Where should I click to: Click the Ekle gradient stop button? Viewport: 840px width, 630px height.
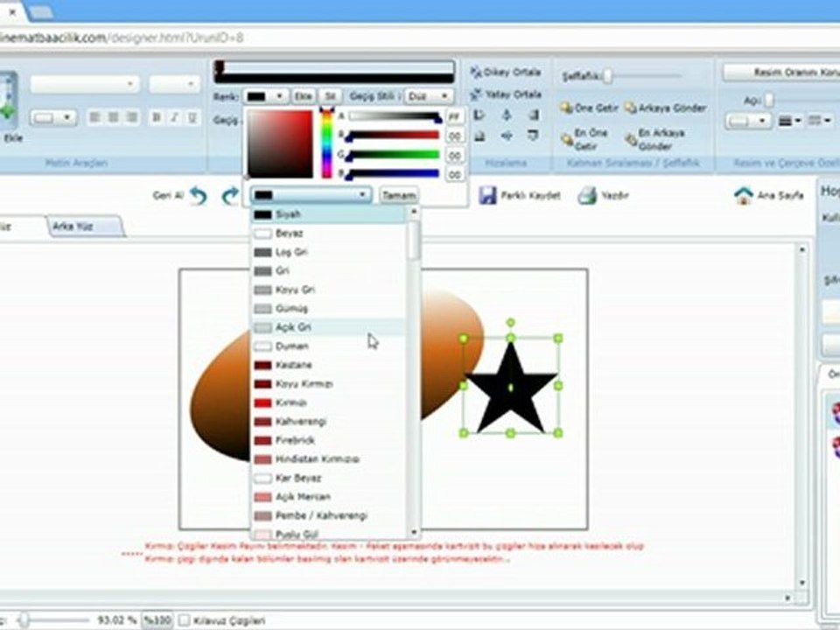tap(304, 96)
